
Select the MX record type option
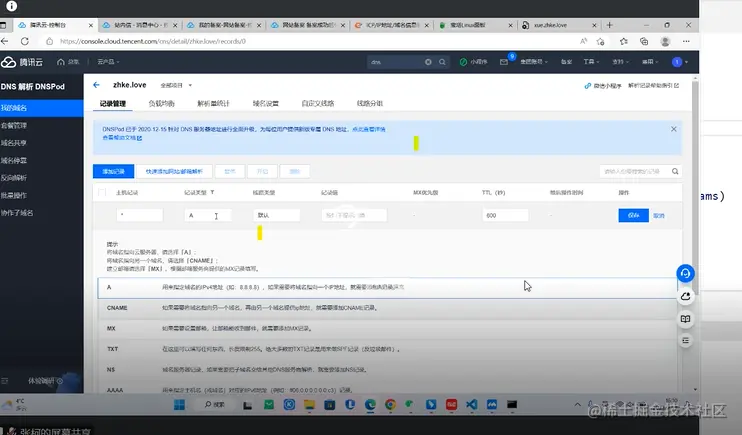point(387,328)
